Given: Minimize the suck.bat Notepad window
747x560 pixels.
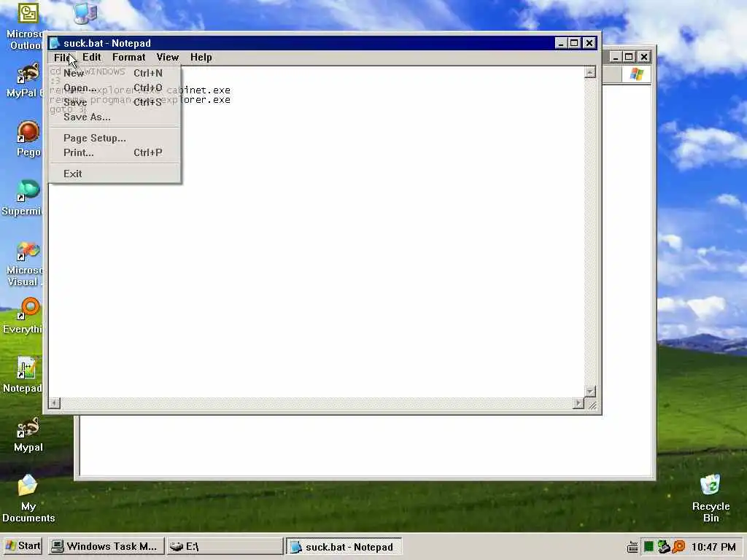Looking at the screenshot, I should (562, 43).
